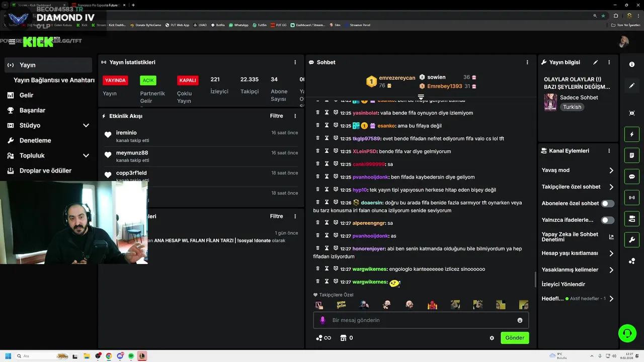Open the green headset support button
This screenshot has width=644, height=362.
pos(627,333)
